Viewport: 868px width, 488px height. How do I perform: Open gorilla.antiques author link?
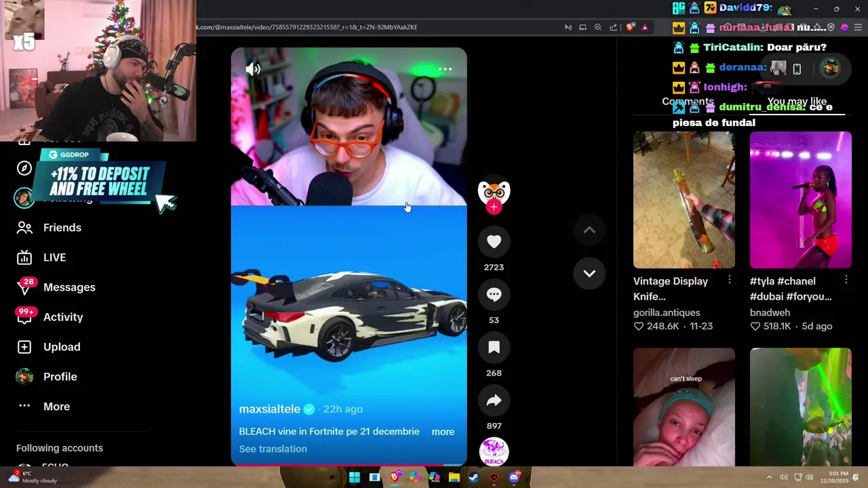coord(667,312)
